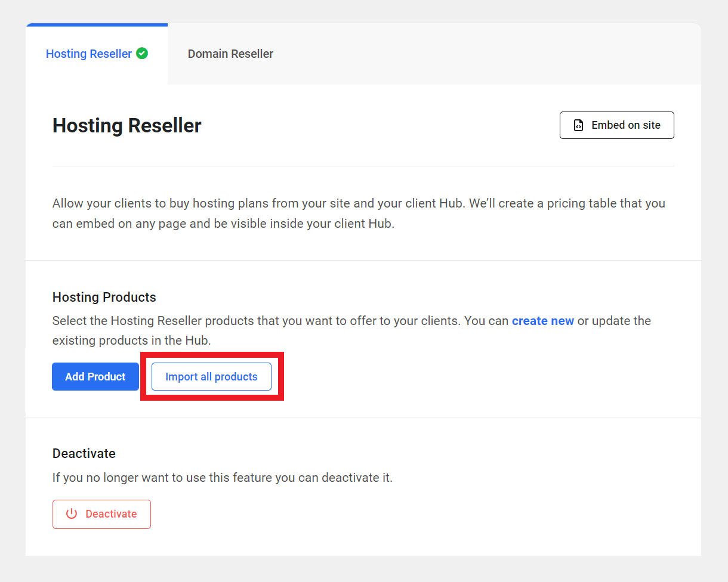Deactivate the Hosting Reseller feature

pyautogui.click(x=101, y=514)
